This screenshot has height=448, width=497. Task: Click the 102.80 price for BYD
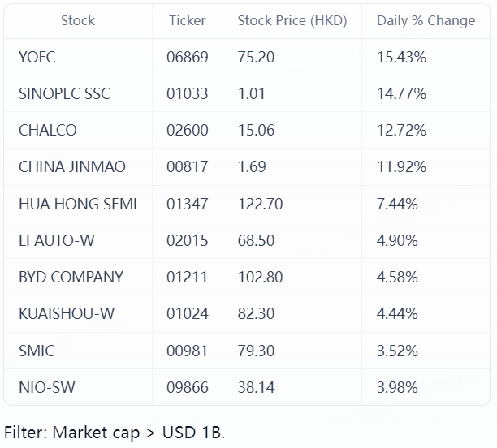pos(260,277)
